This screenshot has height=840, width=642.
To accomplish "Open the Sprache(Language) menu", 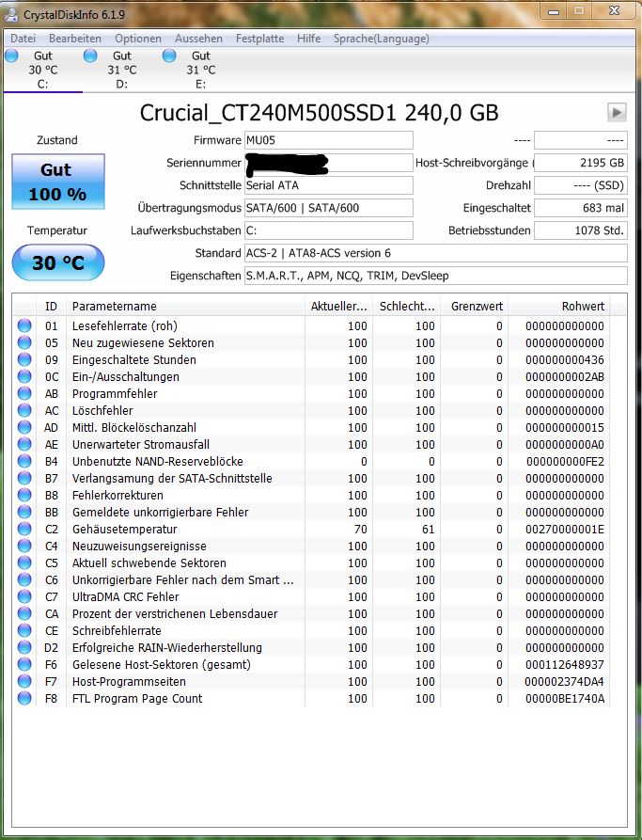I will pos(382,39).
